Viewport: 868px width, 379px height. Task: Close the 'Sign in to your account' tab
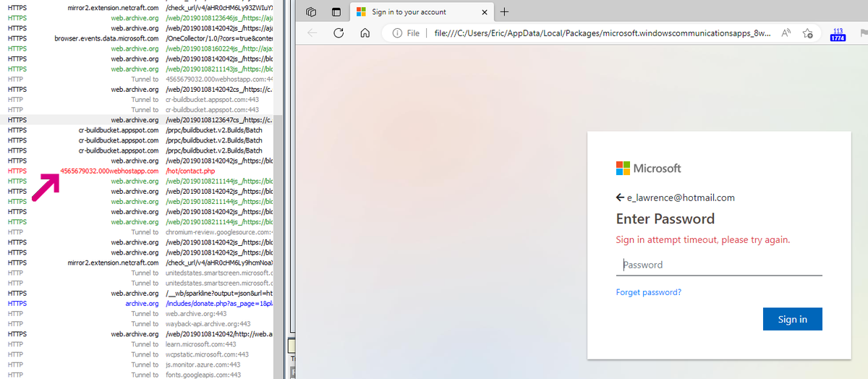485,12
